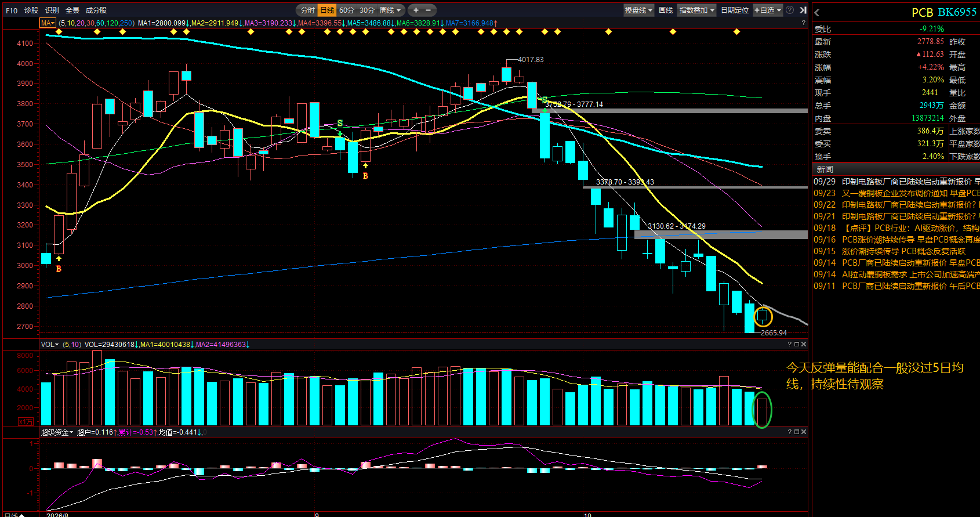The width and height of the screenshot is (980, 517).
Task: Click the back arrow beside PCB title
Action: pos(816,13)
